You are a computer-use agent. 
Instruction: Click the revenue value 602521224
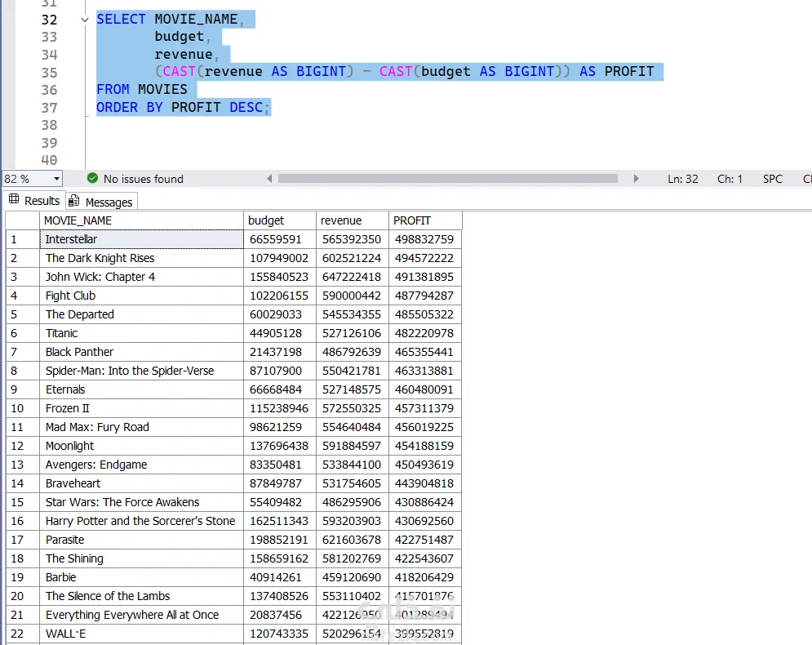(353, 258)
